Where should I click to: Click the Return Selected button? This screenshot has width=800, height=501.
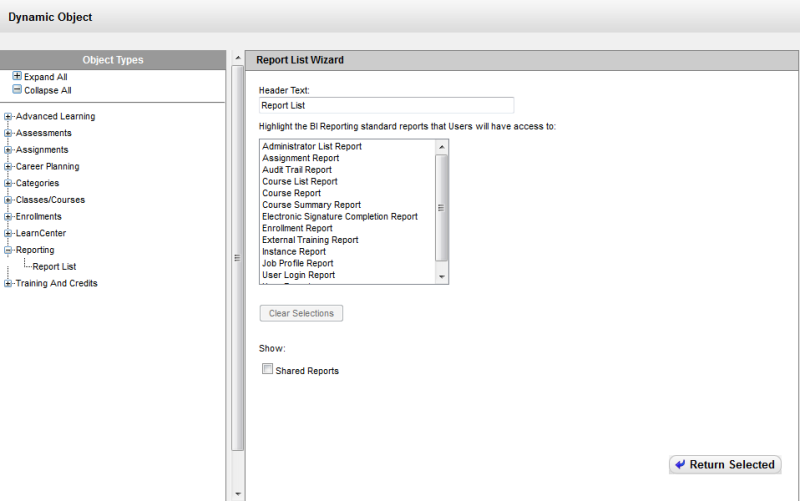[x=725, y=464]
